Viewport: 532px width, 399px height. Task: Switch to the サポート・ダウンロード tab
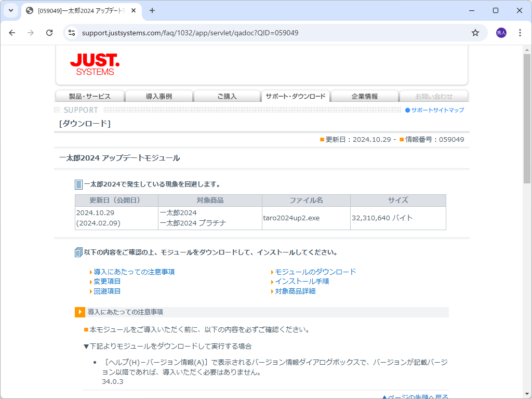(x=296, y=96)
